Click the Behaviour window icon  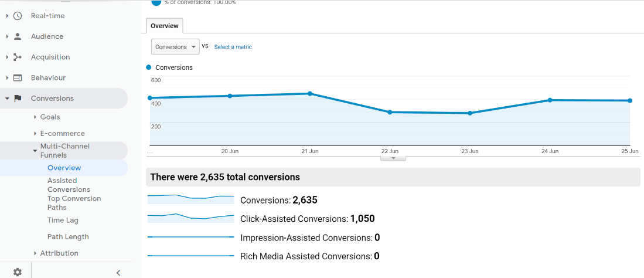click(x=17, y=78)
